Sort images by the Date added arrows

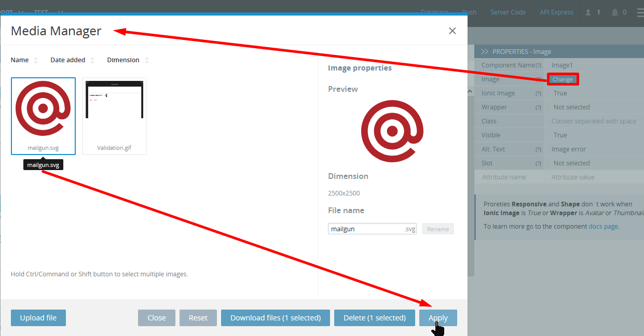pos(92,60)
